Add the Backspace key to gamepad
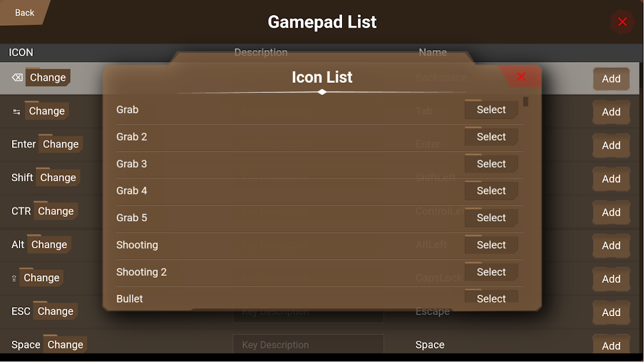The height and width of the screenshot is (362, 644). tap(611, 79)
